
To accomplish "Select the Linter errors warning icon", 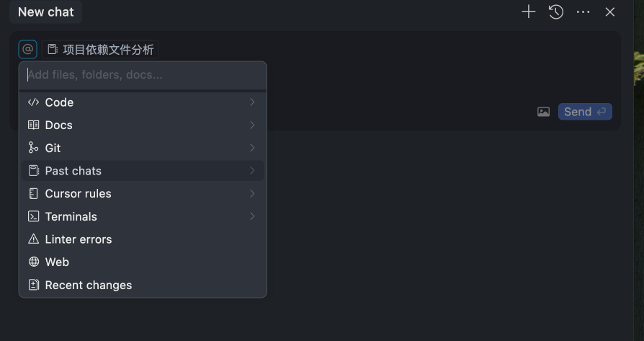I will point(33,239).
